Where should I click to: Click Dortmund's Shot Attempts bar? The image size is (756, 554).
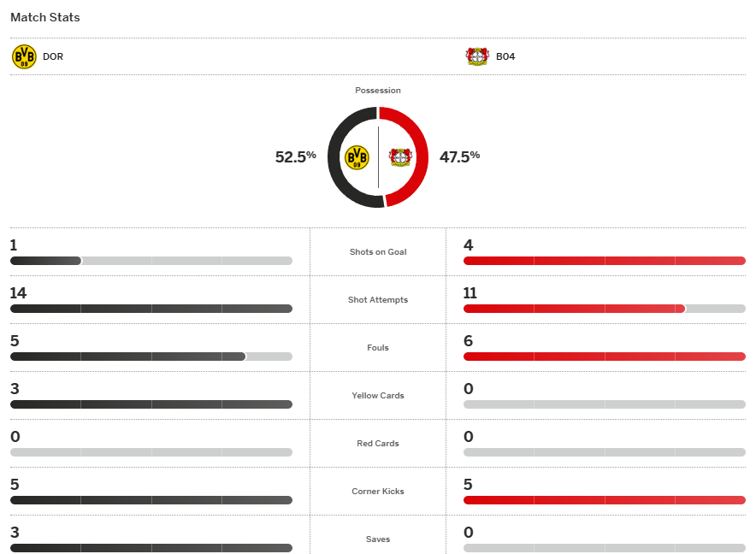coord(151,309)
